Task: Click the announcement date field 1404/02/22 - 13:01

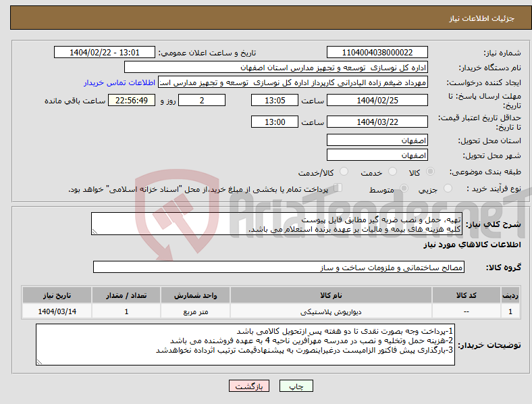Action: coord(105,52)
